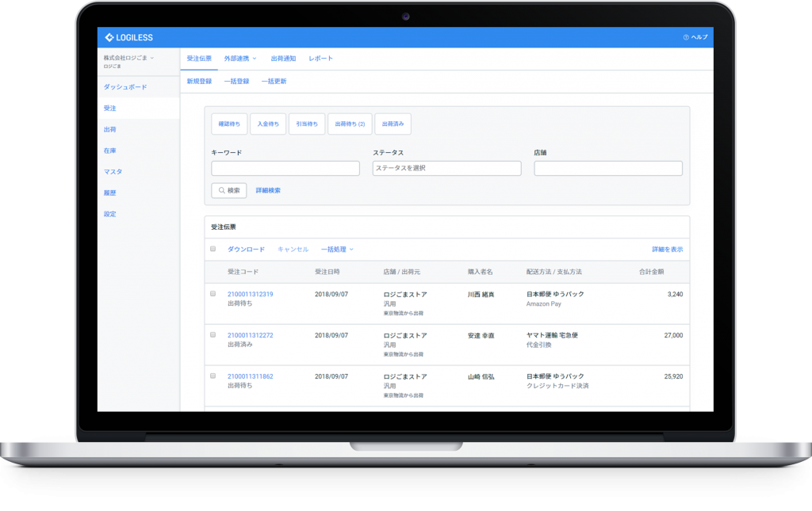Open the ヘルプ help link
This screenshot has height=511, width=812.
[x=695, y=37]
